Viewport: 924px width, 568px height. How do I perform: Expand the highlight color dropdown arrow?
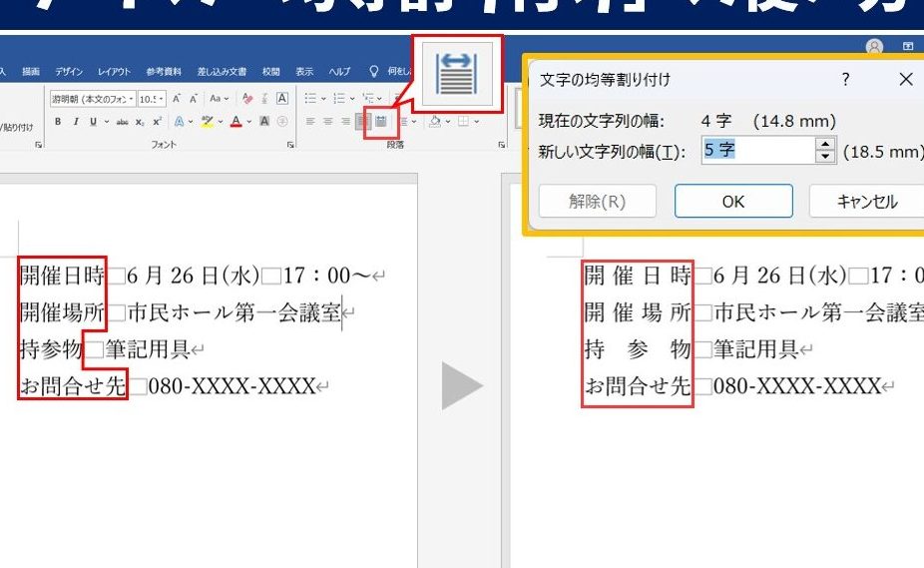point(221,122)
